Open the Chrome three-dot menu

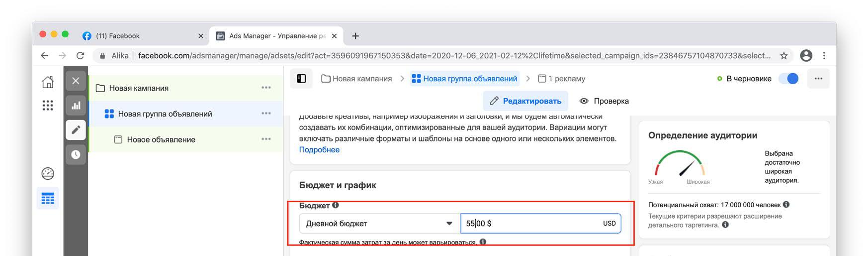[x=824, y=56]
